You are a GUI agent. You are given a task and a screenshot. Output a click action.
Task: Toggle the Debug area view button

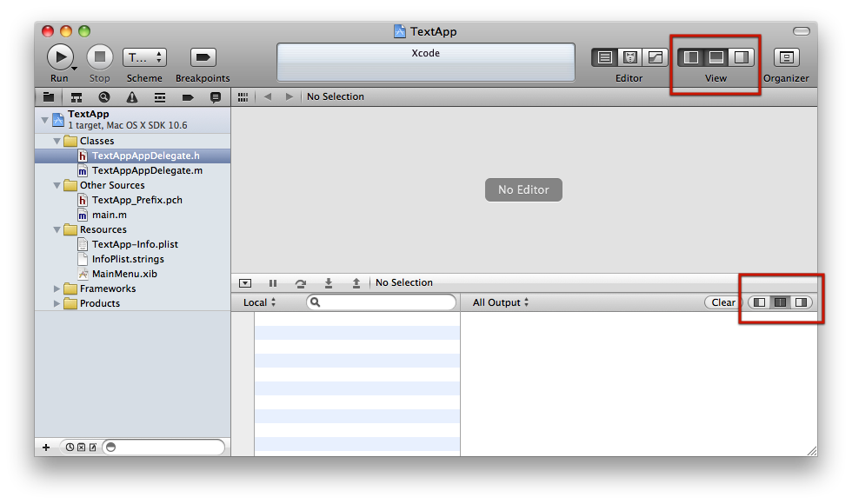(716, 57)
